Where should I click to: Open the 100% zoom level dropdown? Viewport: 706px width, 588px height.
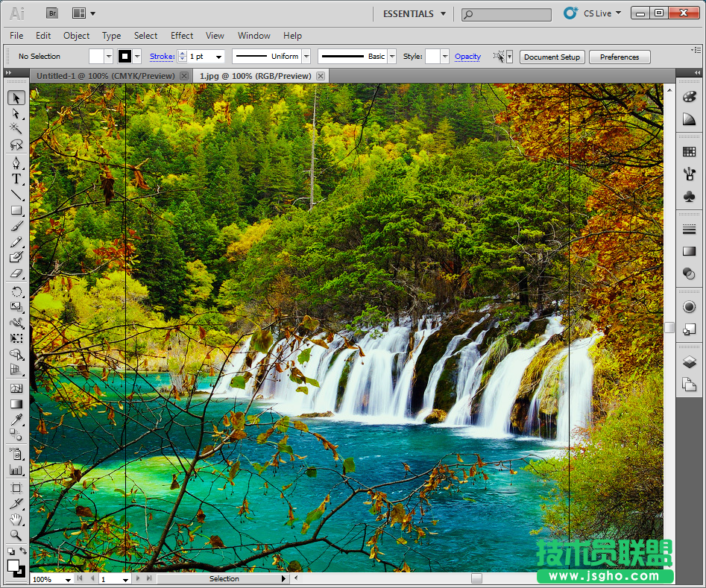click(68, 580)
